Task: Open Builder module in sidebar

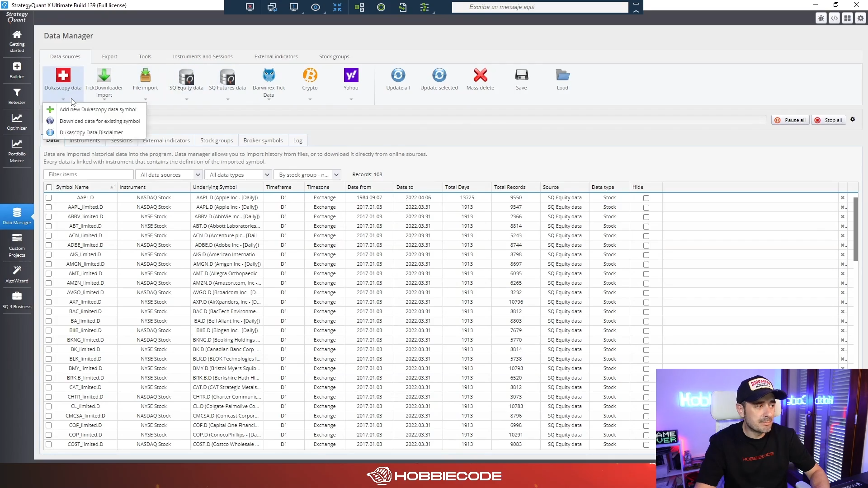Action: coord(17,70)
